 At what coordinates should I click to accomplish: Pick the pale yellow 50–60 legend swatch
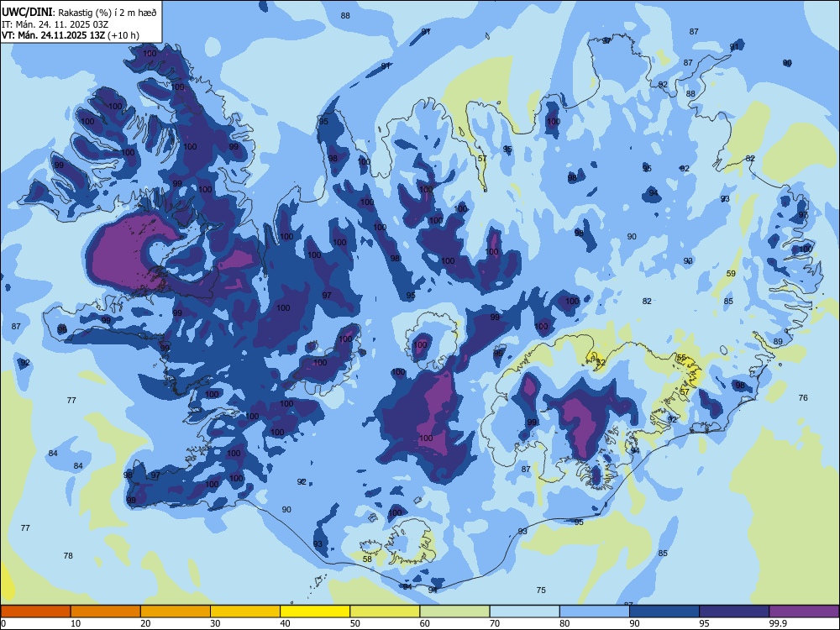[x=386, y=612]
